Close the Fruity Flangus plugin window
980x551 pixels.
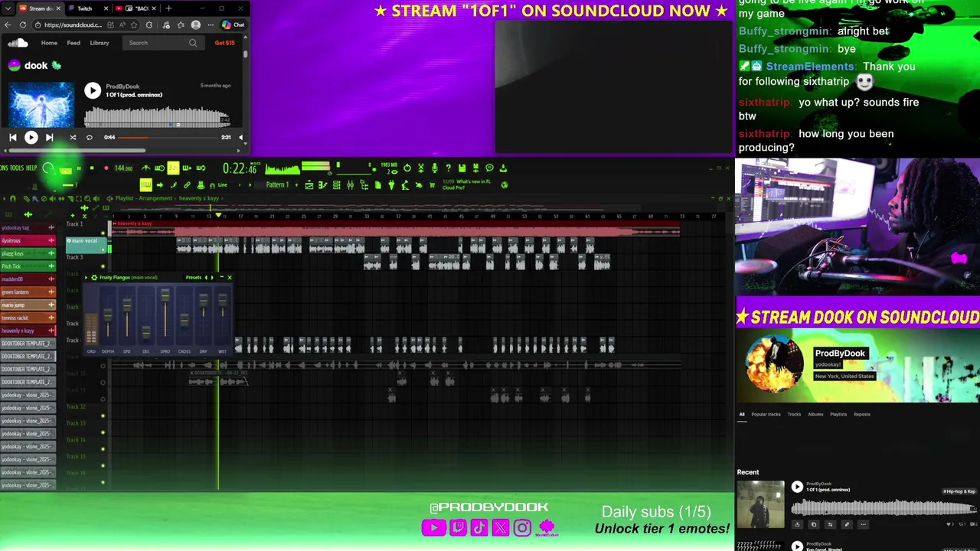[x=229, y=277]
